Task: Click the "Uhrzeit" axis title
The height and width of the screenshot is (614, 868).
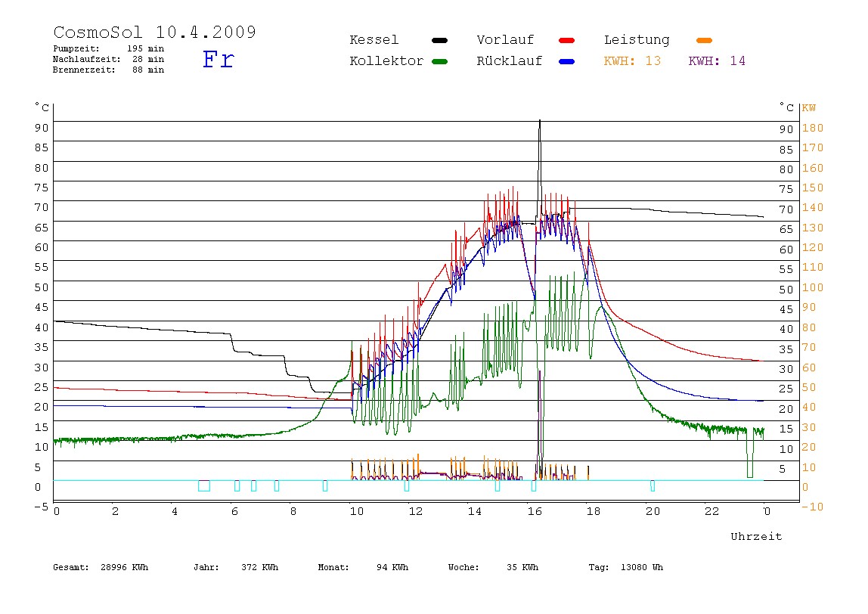Action: pyautogui.click(x=756, y=536)
